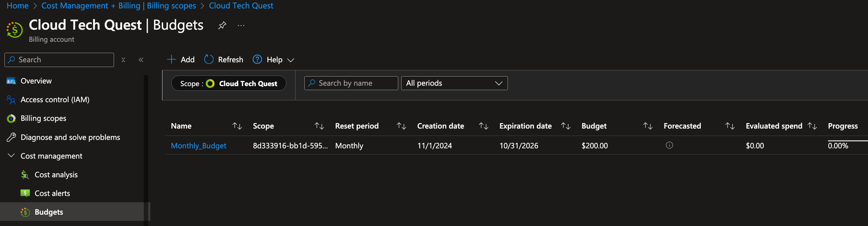Sort table by Scope column arrows

(319, 126)
